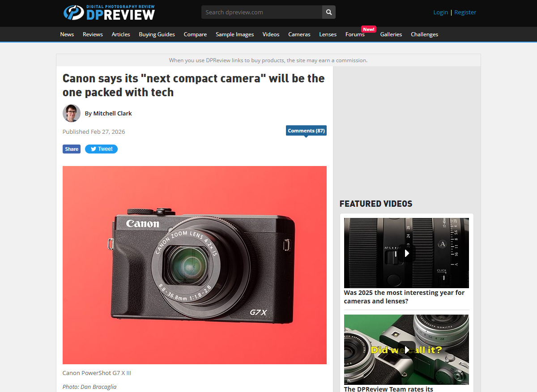Select Sample Images in navigation
The image size is (537, 392).
(x=234, y=34)
